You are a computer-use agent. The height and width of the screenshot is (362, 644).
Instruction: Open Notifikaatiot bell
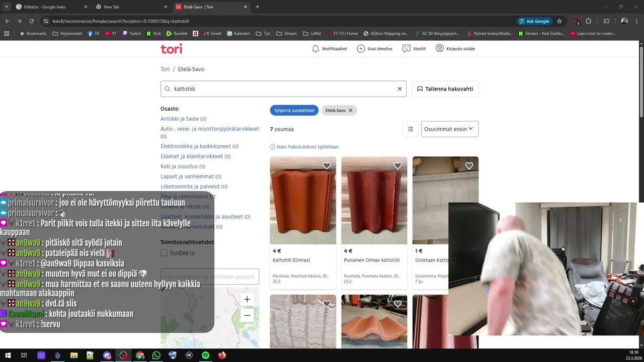pos(330,49)
